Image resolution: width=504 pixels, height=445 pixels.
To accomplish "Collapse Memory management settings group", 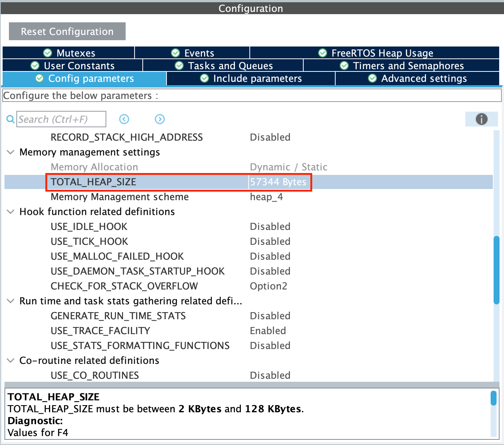I will coord(11,152).
